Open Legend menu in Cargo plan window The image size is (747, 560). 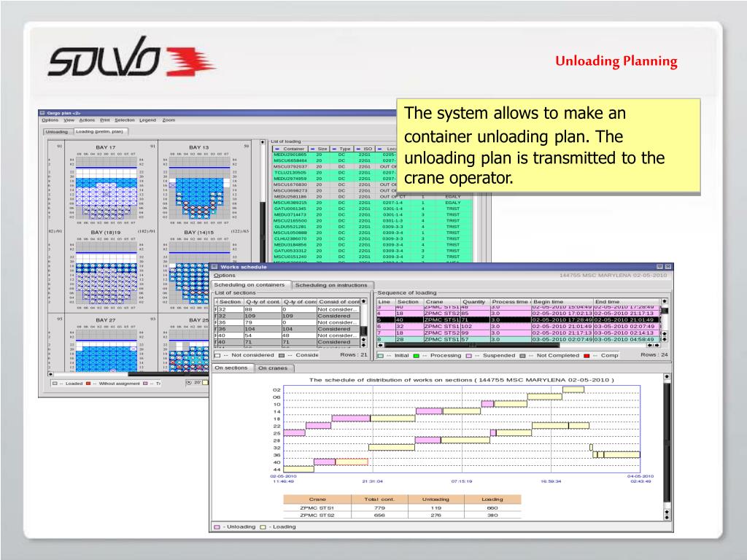tap(147, 120)
